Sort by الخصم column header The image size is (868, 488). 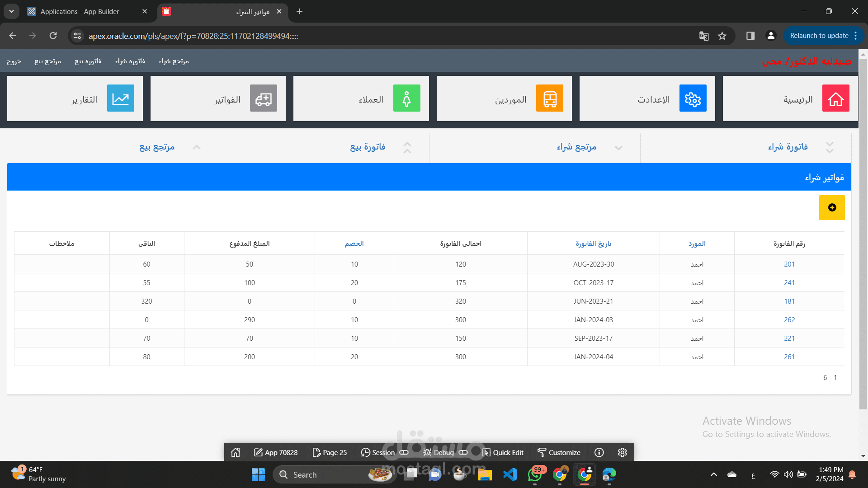tap(354, 244)
